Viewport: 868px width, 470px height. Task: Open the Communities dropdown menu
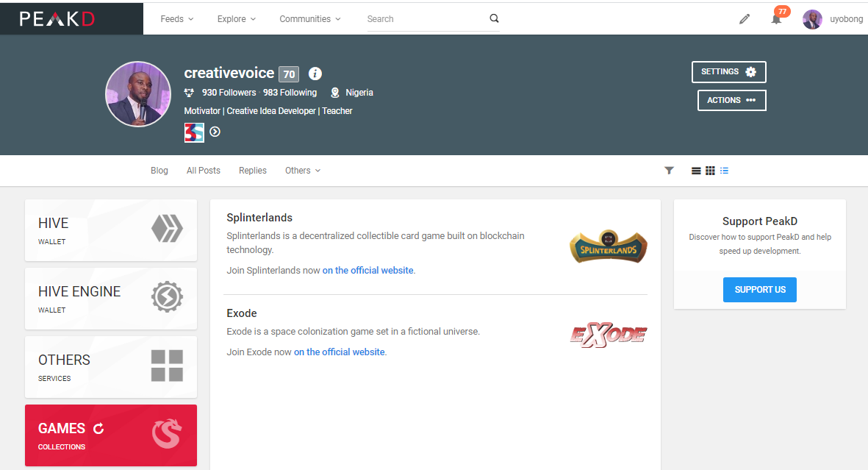pyautogui.click(x=310, y=19)
